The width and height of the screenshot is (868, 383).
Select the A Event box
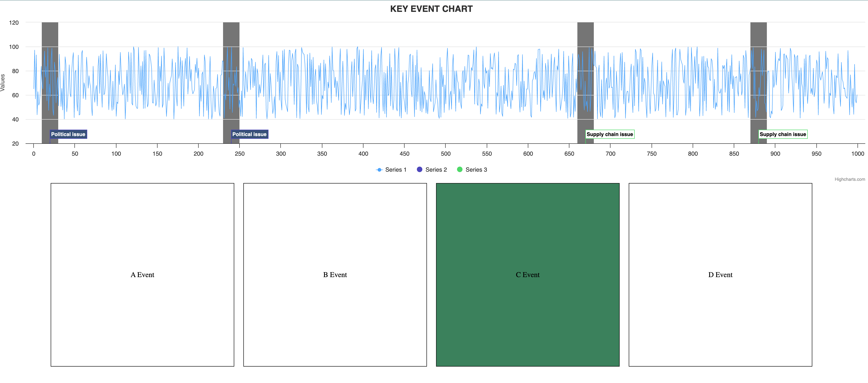coord(142,275)
